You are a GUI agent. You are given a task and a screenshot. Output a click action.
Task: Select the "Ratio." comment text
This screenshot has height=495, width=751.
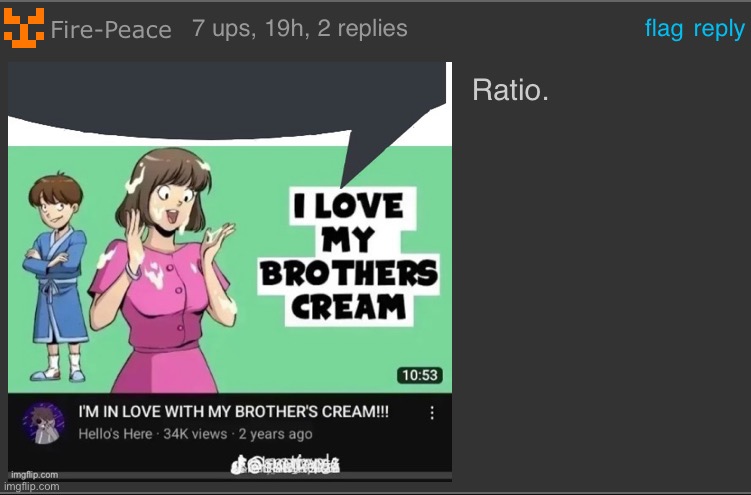(510, 90)
